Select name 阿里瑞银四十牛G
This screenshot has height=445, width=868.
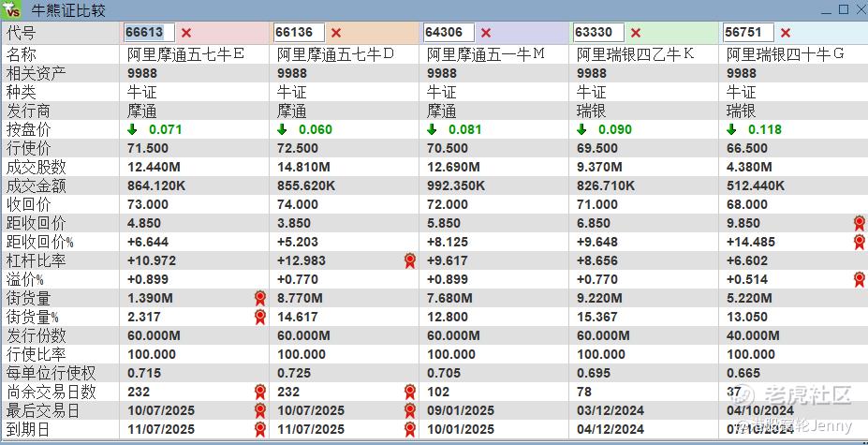786,54
